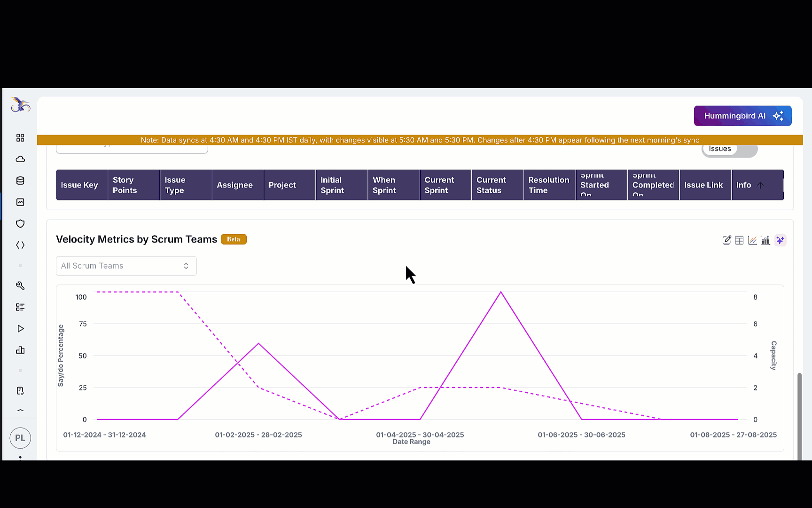Viewport: 812px width, 508px height.
Task: Click the Hummingbird AI button
Action: 742,116
